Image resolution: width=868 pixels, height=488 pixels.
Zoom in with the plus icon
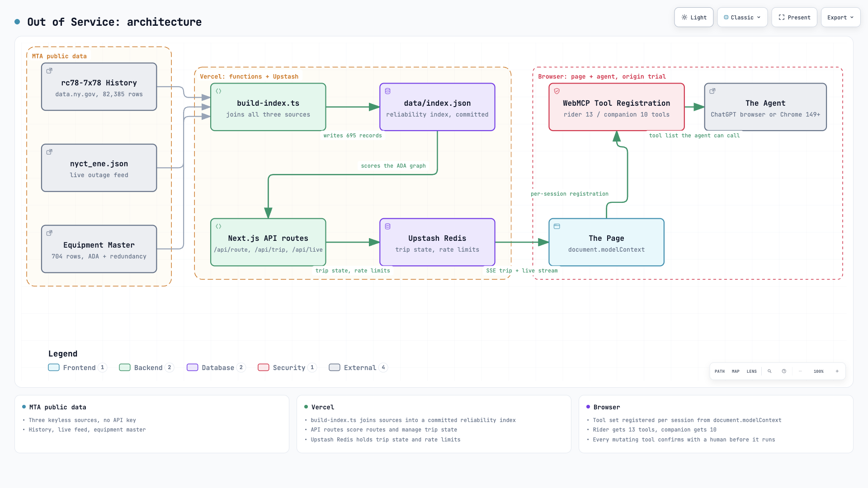(837, 371)
